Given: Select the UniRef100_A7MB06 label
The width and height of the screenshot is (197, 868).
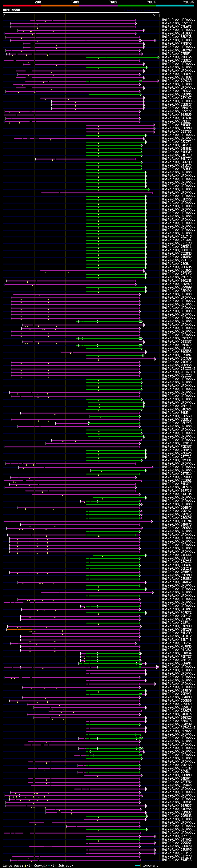Looking at the screenshot, I should [177, 43].
